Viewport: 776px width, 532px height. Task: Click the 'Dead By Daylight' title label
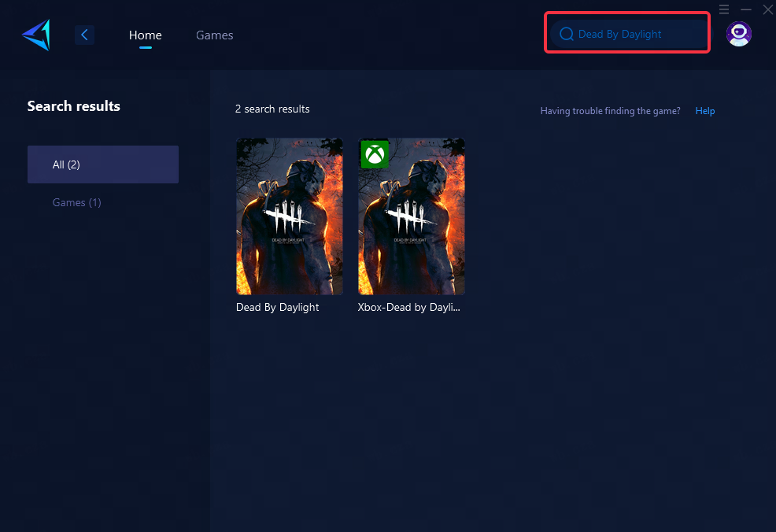[277, 308]
